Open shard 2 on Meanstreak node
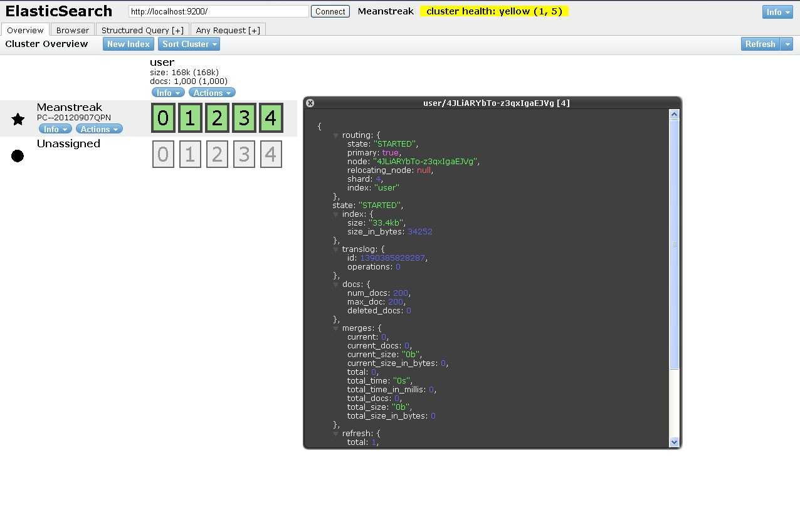The width and height of the screenshot is (800, 532). (x=217, y=118)
